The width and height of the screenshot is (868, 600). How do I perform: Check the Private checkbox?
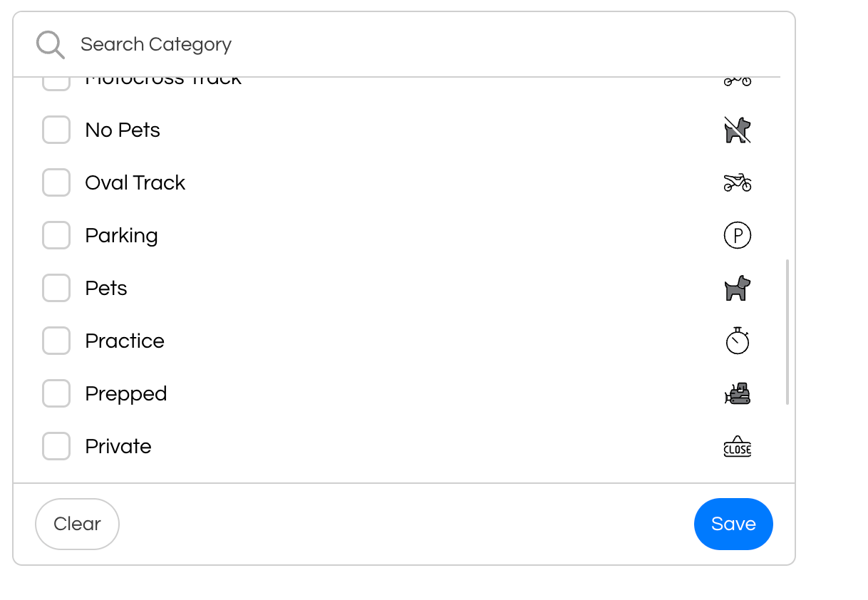coord(56,446)
